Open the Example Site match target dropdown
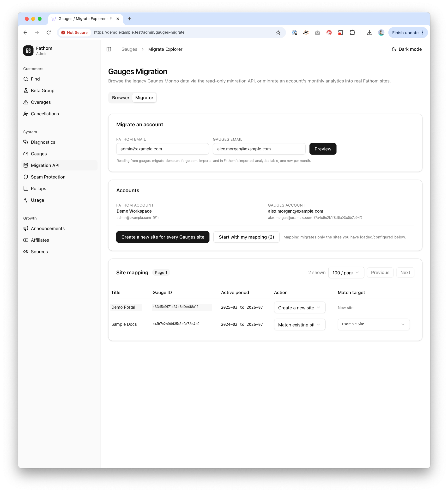The width and height of the screenshot is (448, 492). [x=373, y=324]
